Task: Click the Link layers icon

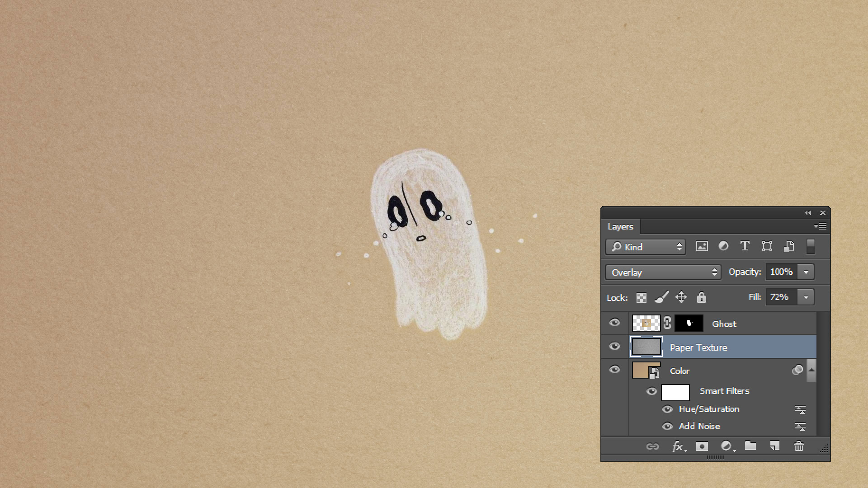Action: [x=652, y=446]
